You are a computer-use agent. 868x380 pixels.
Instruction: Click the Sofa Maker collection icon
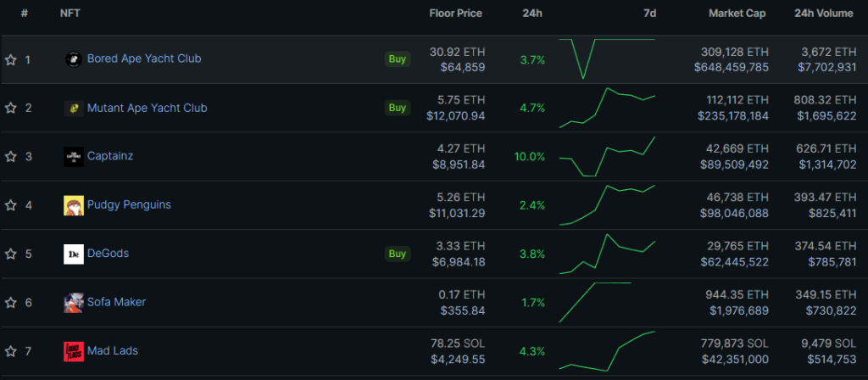pos(74,302)
